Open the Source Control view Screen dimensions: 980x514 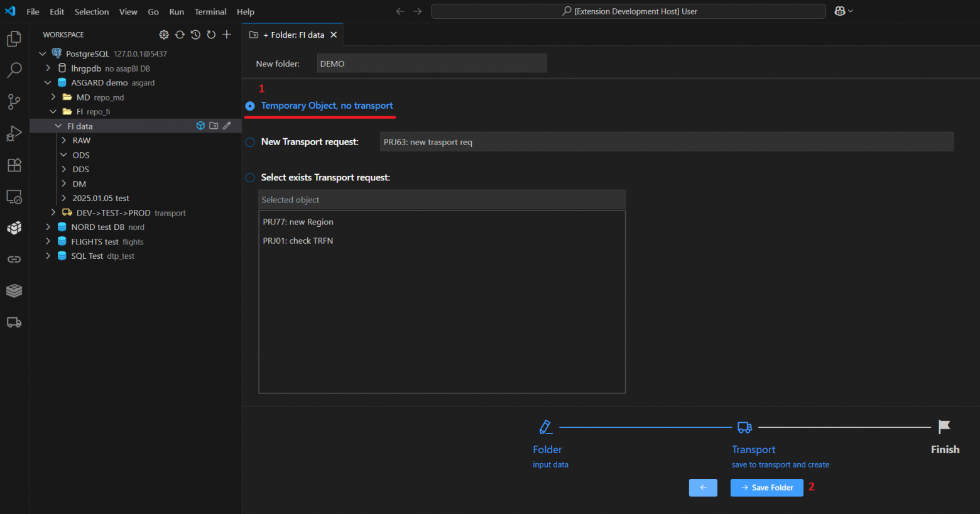click(14, 102)
